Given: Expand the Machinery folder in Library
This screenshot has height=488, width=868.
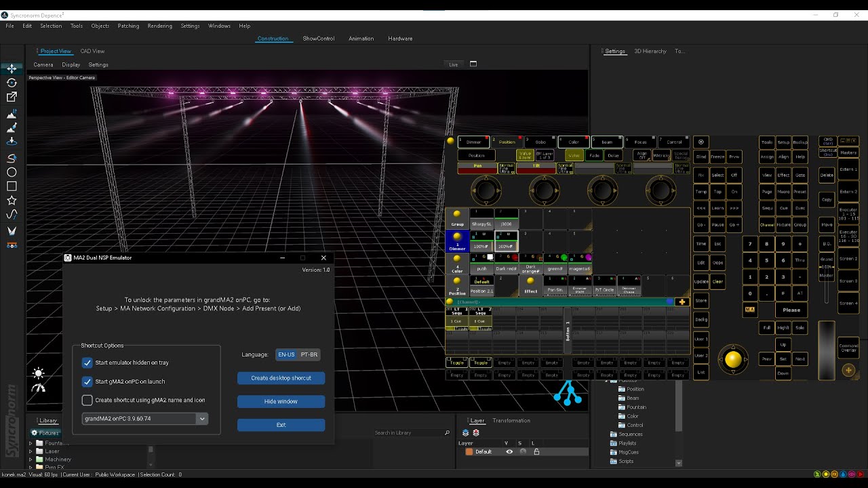Looking at the screenshot, I should point(31,460).
